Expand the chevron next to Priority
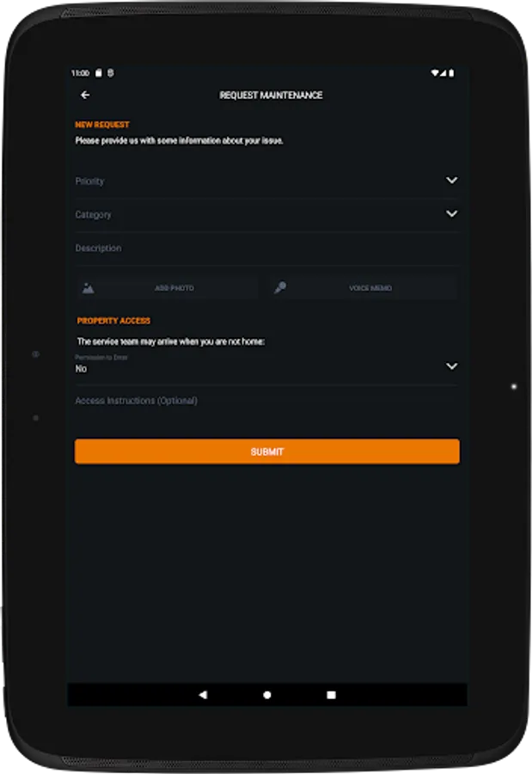Screen dimensions: 532x774 point(451,180)
